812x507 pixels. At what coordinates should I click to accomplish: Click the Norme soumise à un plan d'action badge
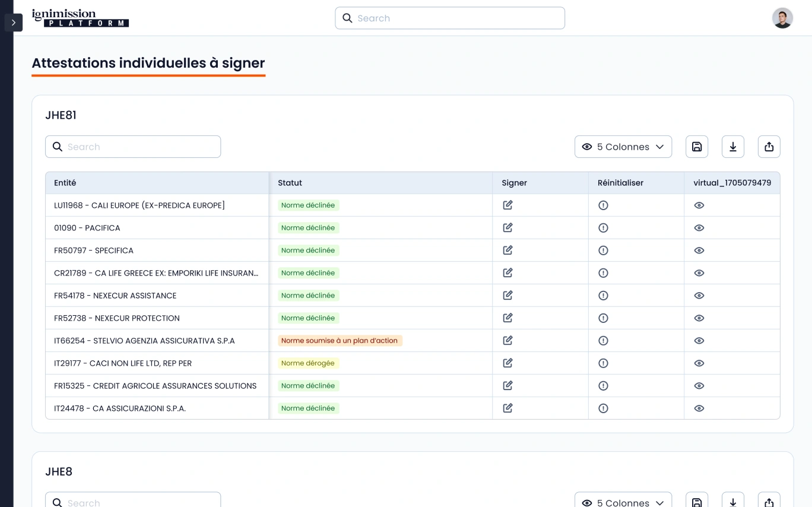tap(340, 341)
